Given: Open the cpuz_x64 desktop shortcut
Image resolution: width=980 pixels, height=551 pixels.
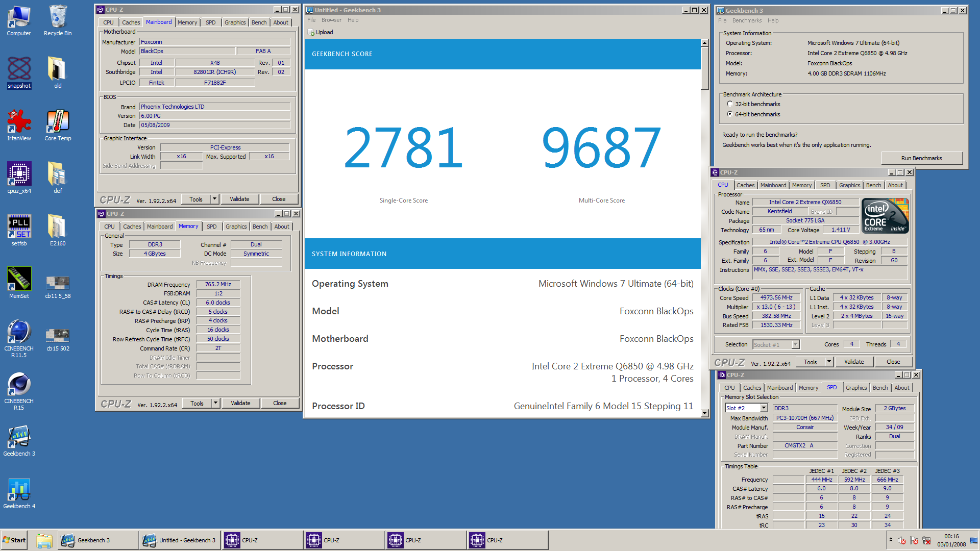Looking at the screenshot, I should coord(19,179).
